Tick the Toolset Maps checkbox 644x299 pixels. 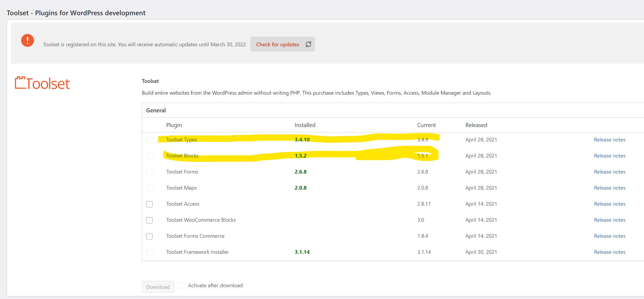click(x=149, y=188)
